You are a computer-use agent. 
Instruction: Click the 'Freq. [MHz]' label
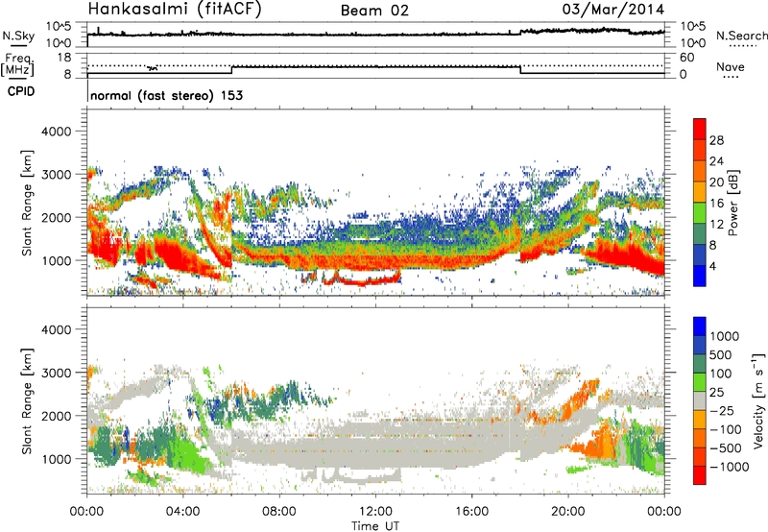pyautogui.click(x=17, y=64)
